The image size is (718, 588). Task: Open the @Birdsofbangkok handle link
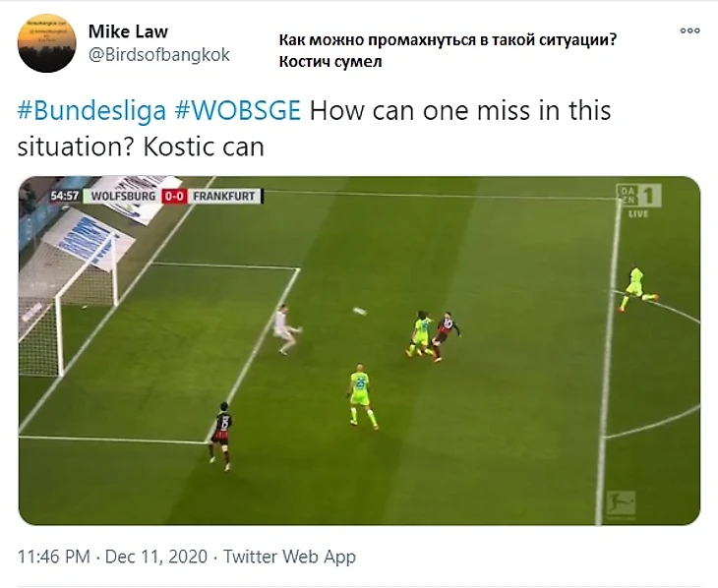[159, 54]
